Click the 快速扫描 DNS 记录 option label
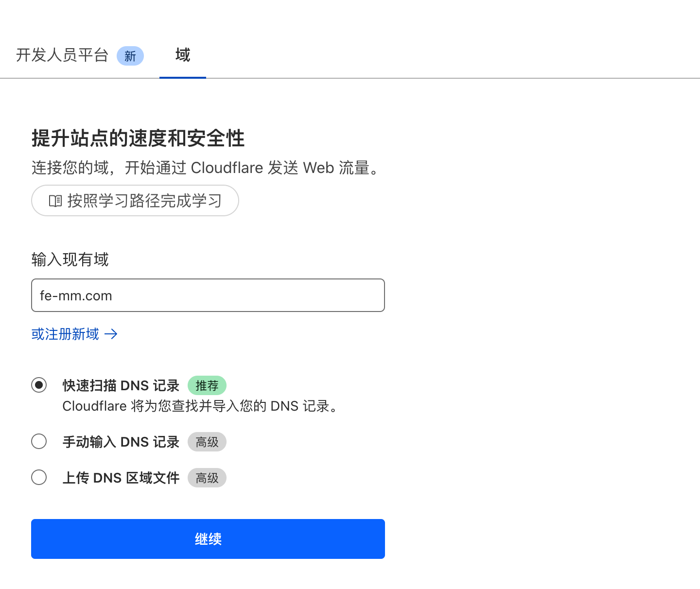Image resolution: width=700 pixels, height=589 pixels. [x=121, y=385]
